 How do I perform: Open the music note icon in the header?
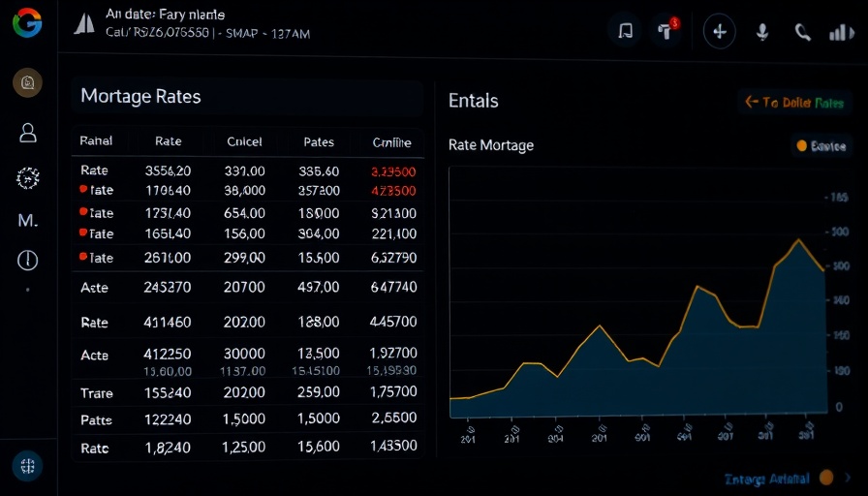click(625, 31)
